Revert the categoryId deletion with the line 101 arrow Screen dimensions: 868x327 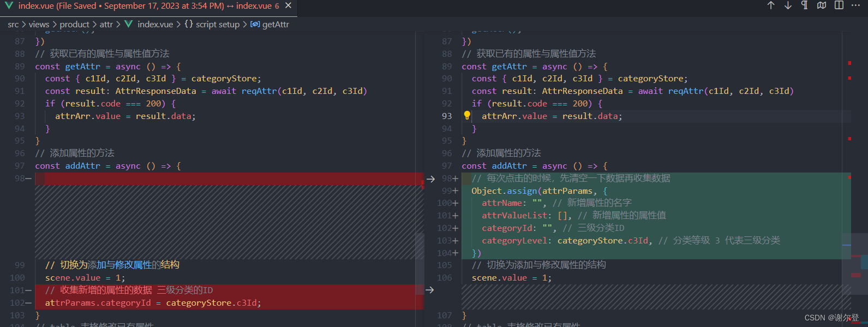(x=430, y=290)
